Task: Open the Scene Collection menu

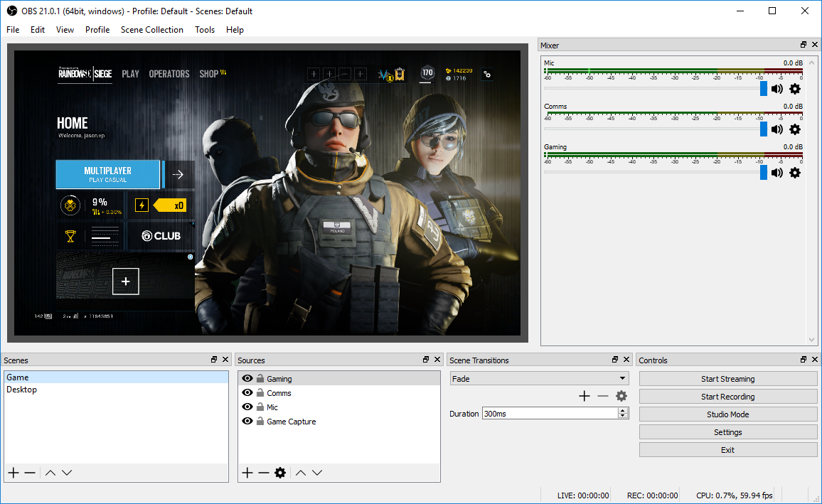Action: (x=151, y=30)
